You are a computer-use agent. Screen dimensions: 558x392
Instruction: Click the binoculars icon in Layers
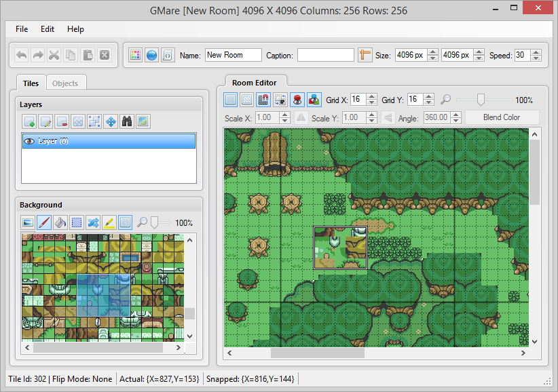127,121
